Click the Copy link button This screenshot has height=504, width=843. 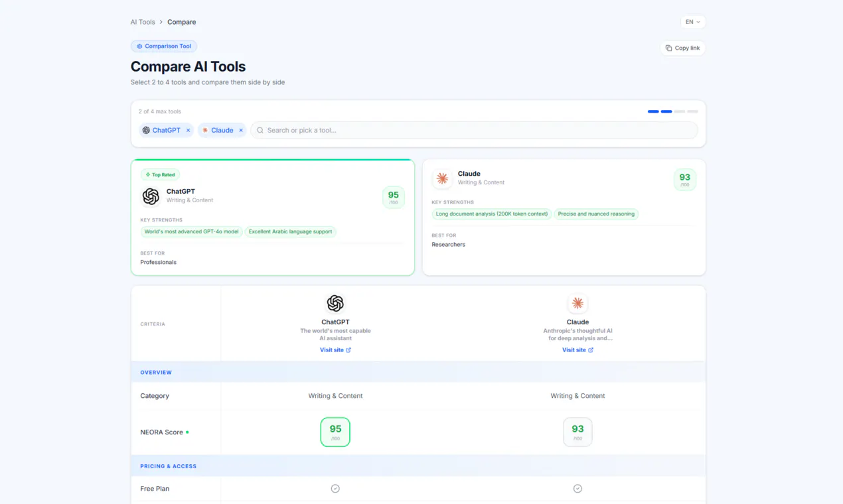click(x=682, y=48)
